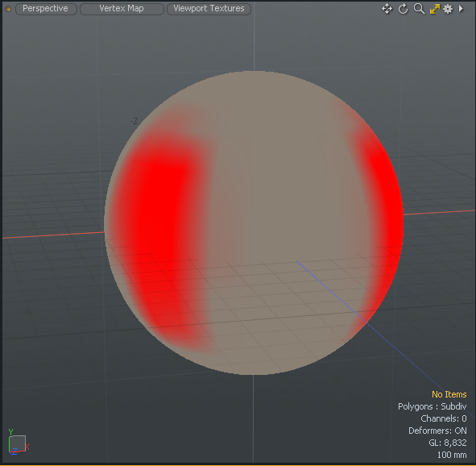Open the Perspective view type dropdown

pyautogui.click(x=46, y=9)
